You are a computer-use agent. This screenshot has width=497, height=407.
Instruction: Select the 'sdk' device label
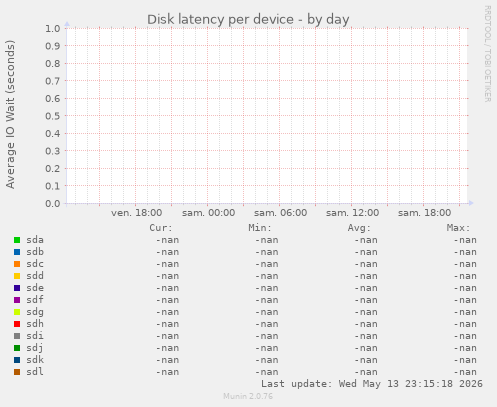pos(35,360)
